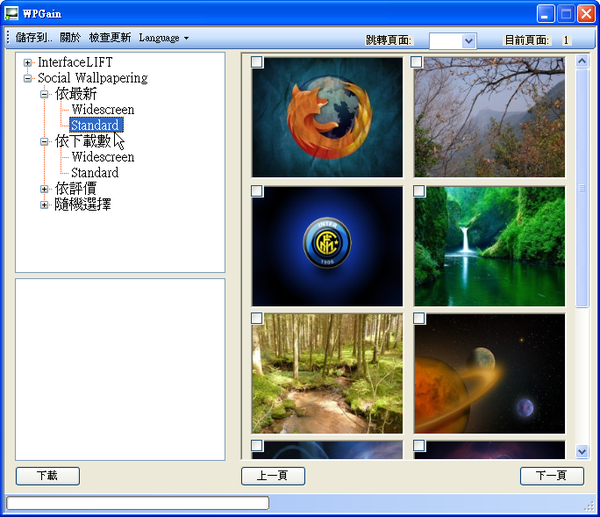Viewport: 600px width, 517px height.
Task: Select Widescreen under 依最新
Action: click(x=103, y=110)
